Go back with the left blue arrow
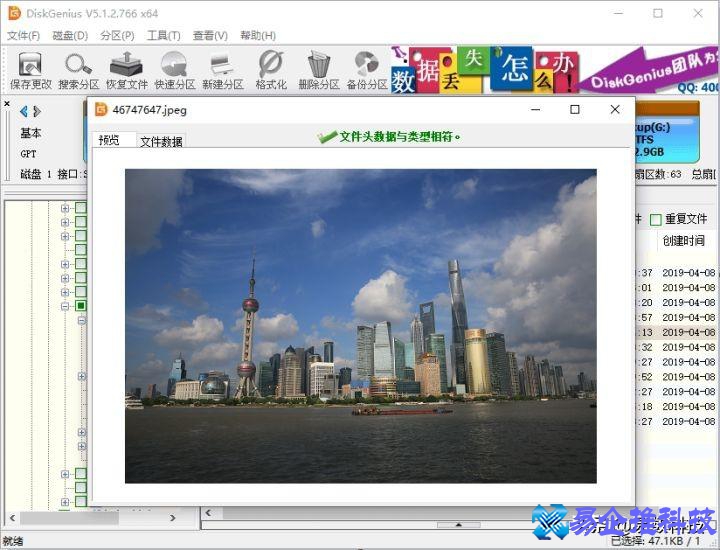The width and height of the screenshot is (720, 550). coord(24,111)
